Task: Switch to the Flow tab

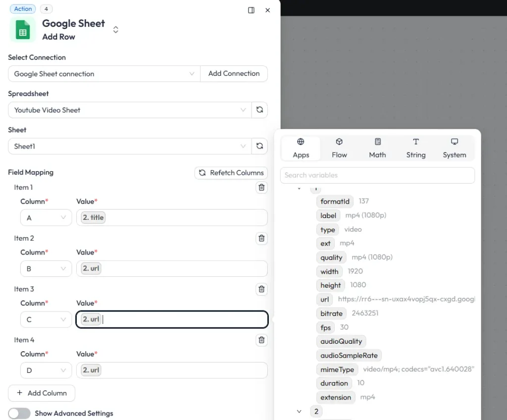Action: 339,148
